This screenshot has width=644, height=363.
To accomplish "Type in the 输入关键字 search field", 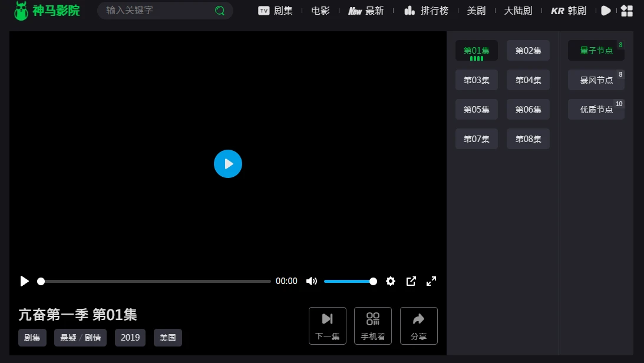I will pyautogui.click(x=156, y=11).
